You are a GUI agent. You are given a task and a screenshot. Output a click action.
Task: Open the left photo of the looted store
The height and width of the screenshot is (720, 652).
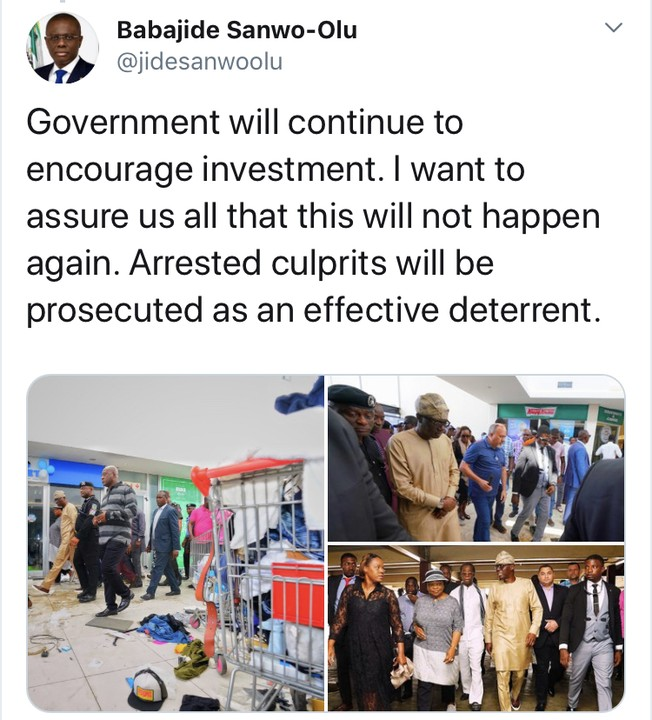click(x=175, y=543)
